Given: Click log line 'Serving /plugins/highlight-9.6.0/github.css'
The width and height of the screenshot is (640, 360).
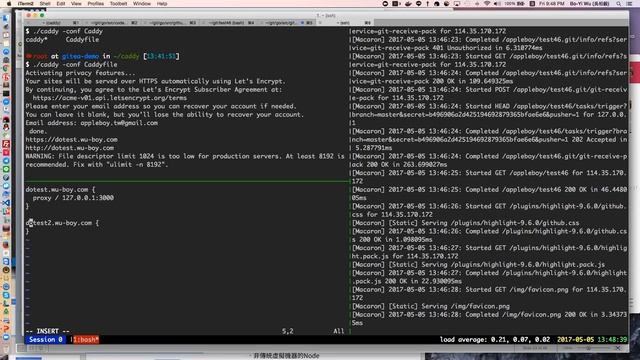Looking at the screenshot, I should (x=465, y=223).
